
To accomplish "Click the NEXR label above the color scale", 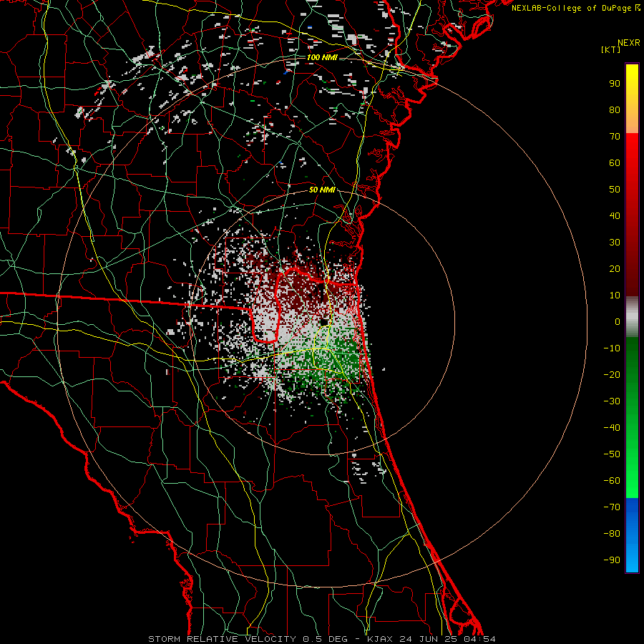I will point(628,43).
